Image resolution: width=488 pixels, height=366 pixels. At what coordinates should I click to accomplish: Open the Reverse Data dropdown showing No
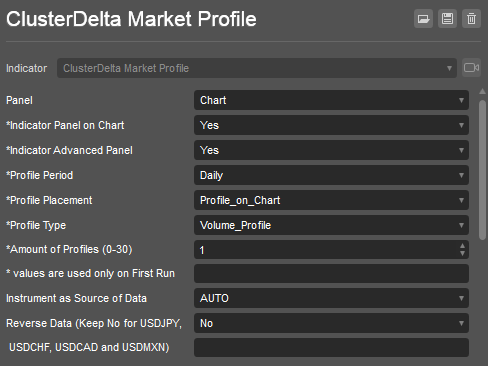[331, 323]
